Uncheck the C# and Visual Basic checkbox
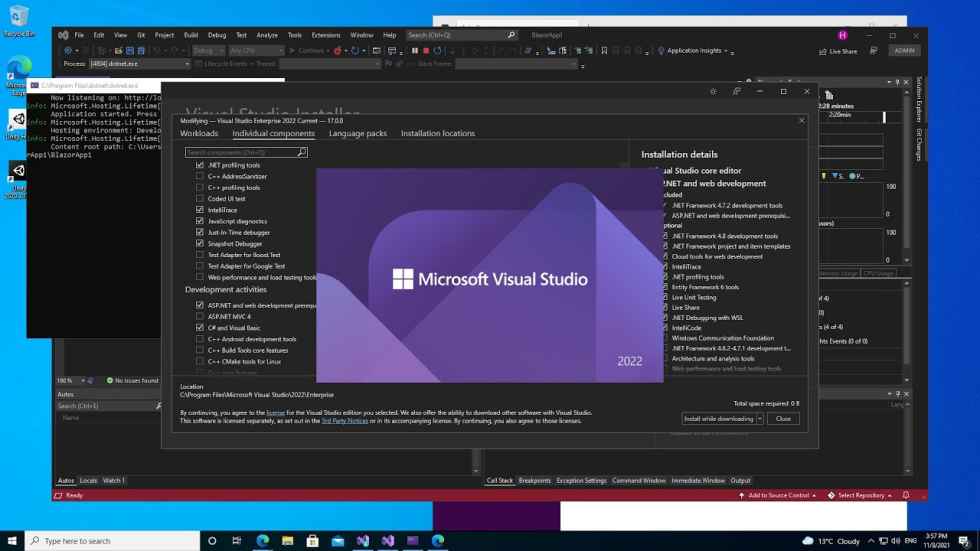The height and width of the screenshot is (551, 980). pos(199,328)
